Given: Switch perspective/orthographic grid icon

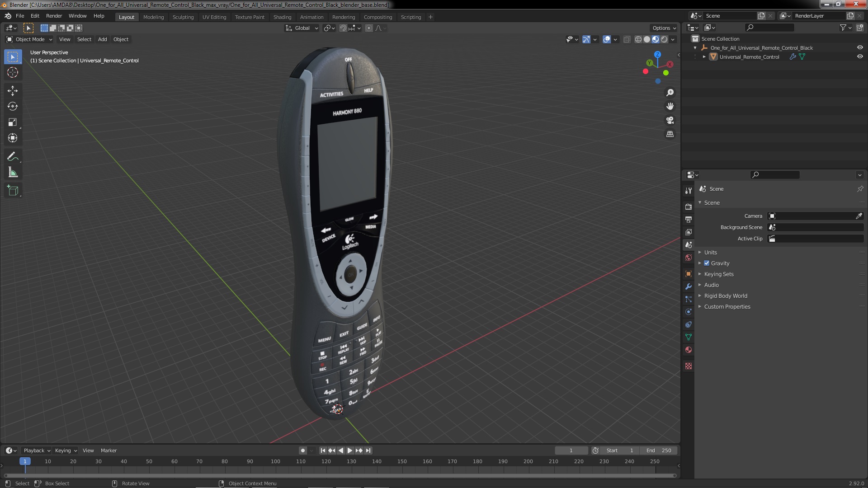Looking at the screenshot, I should pos(670,134).
